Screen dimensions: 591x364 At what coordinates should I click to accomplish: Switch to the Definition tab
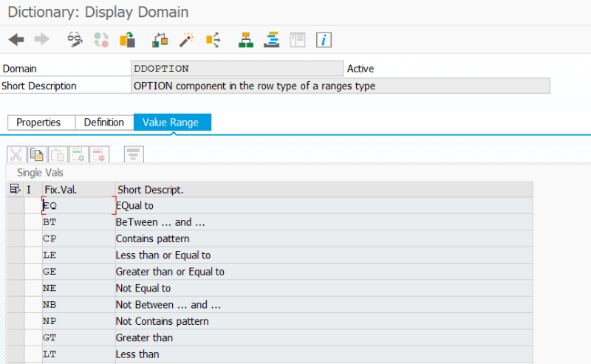coord(104,123)
